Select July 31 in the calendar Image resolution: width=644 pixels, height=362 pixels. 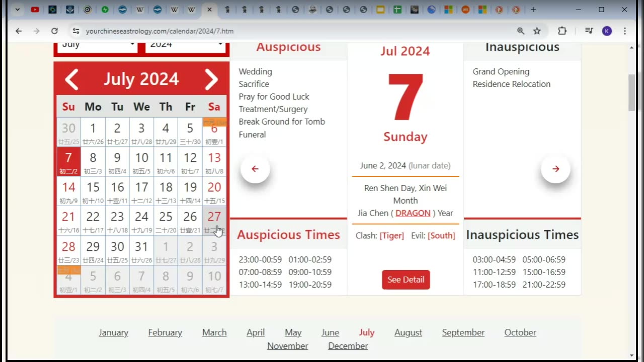pyautogui.click(x=141, y=250)
